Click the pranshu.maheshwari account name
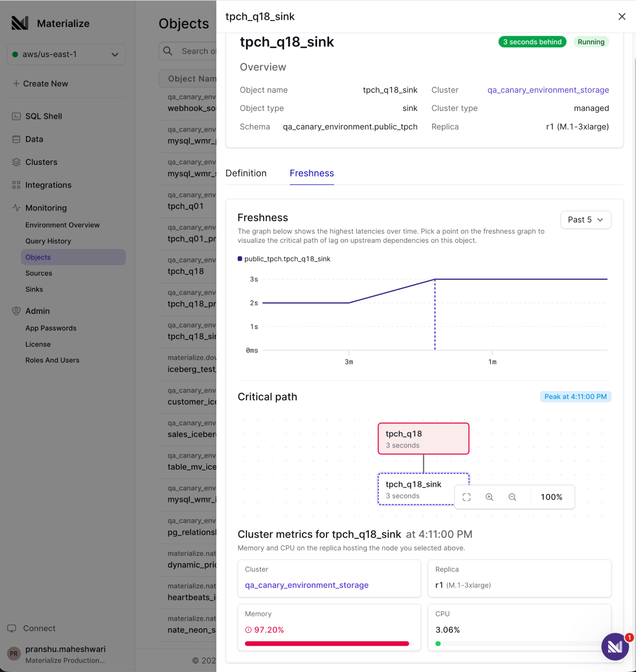636x672 pixels. point(66,649)
